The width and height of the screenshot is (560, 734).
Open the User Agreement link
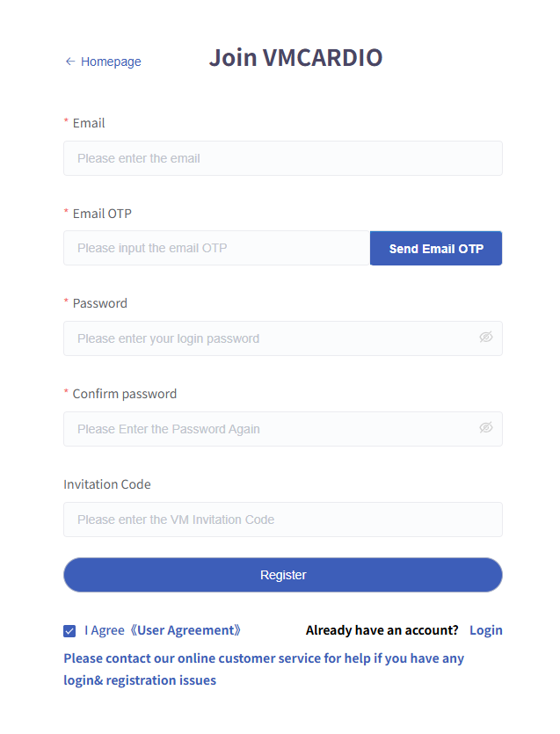(x=187, y=630)
